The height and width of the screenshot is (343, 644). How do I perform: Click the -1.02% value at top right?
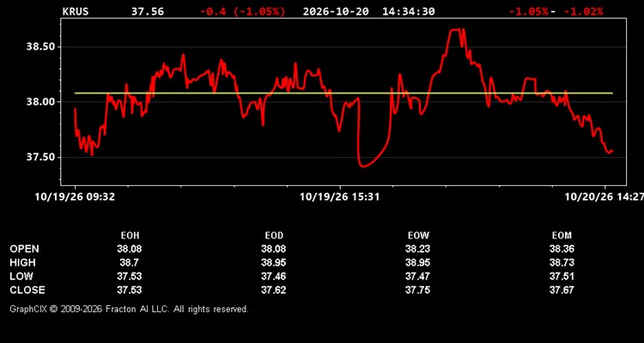(584, 11)
